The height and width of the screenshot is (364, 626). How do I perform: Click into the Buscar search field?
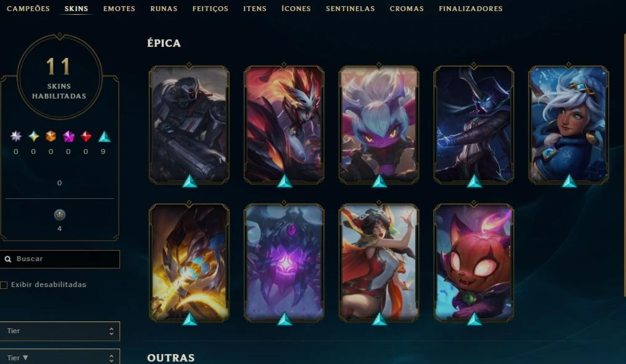(60, 259)
